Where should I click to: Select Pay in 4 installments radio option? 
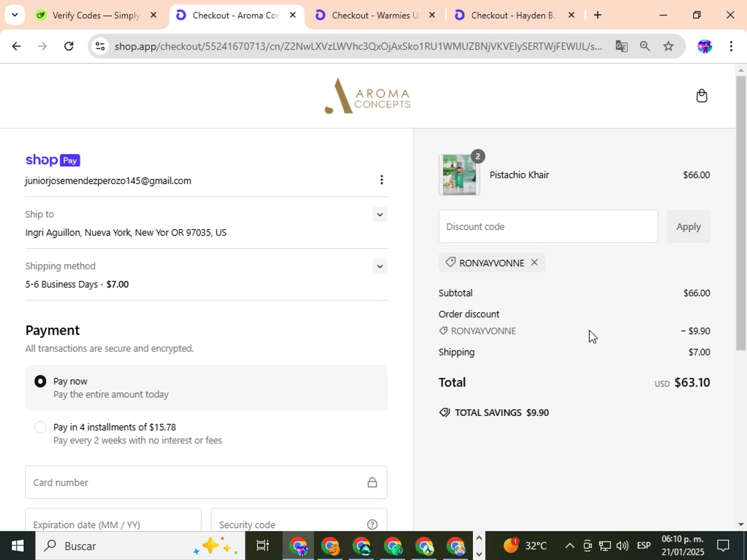(40, 427)
